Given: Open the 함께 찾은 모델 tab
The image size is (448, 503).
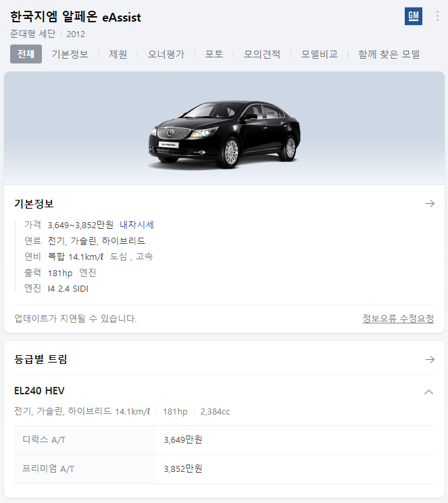Looking at the screenshot, I should click(389, 54).
